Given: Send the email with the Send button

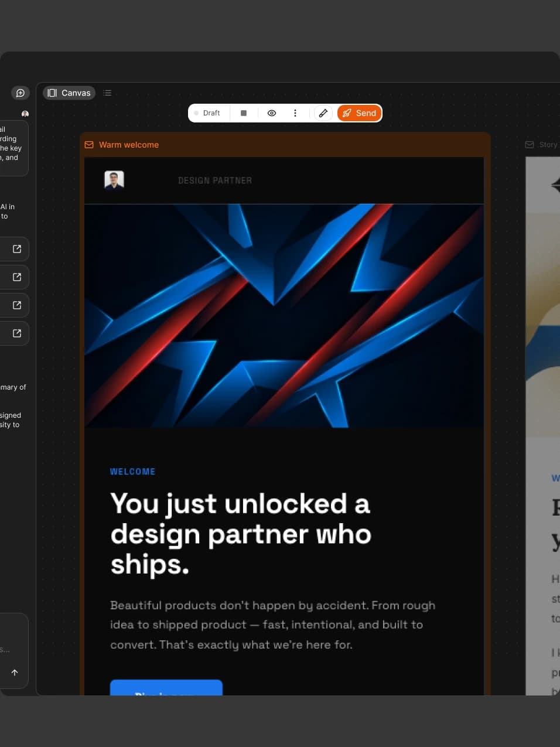Looking at the screenshot, I should pos(359,113).
